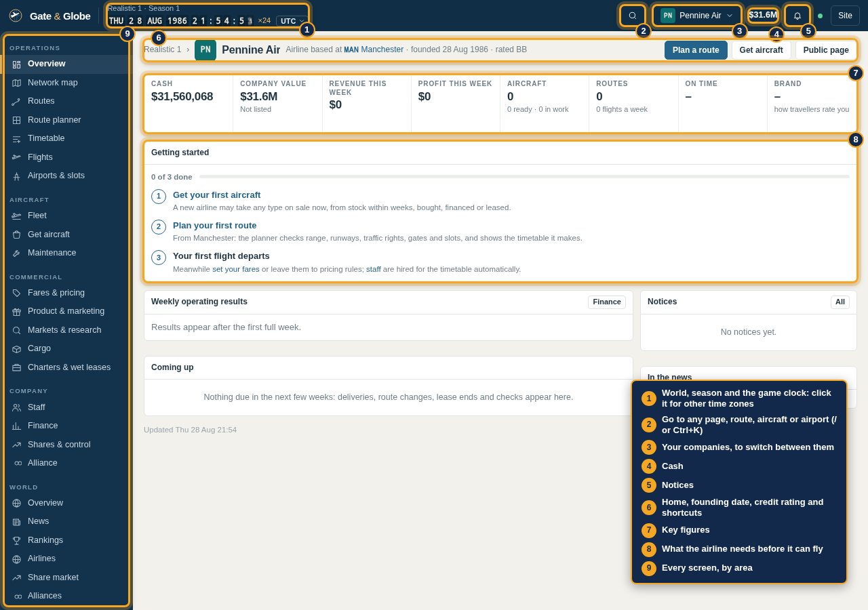Follow the set your fares link

pos(236,269)
